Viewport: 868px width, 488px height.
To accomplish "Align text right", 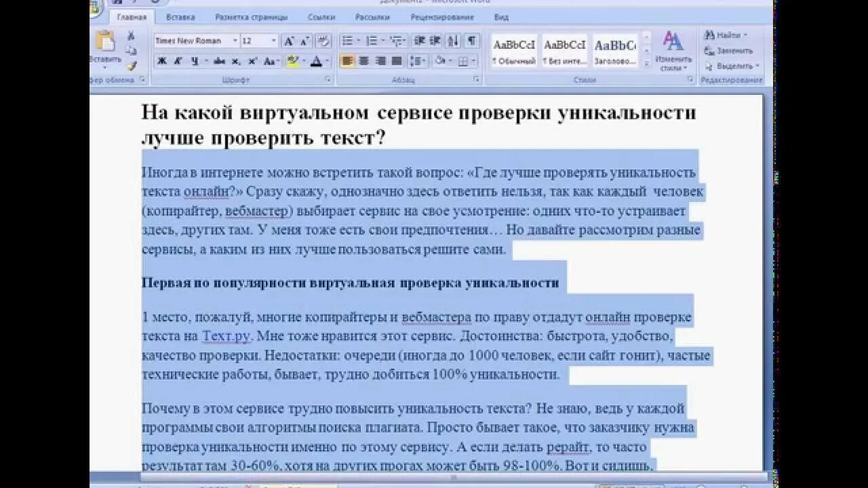I will point(380,61).
